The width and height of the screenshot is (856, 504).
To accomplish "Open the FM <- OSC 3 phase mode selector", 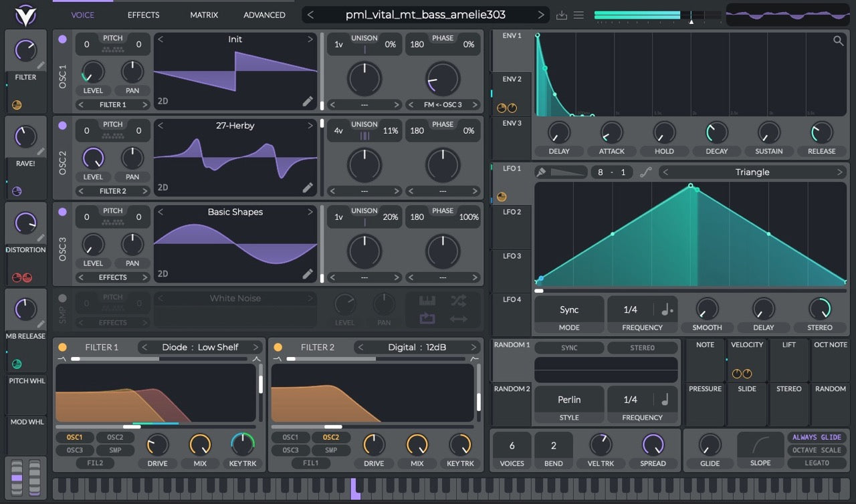I will pyautogui.click(x=442, y=105).
